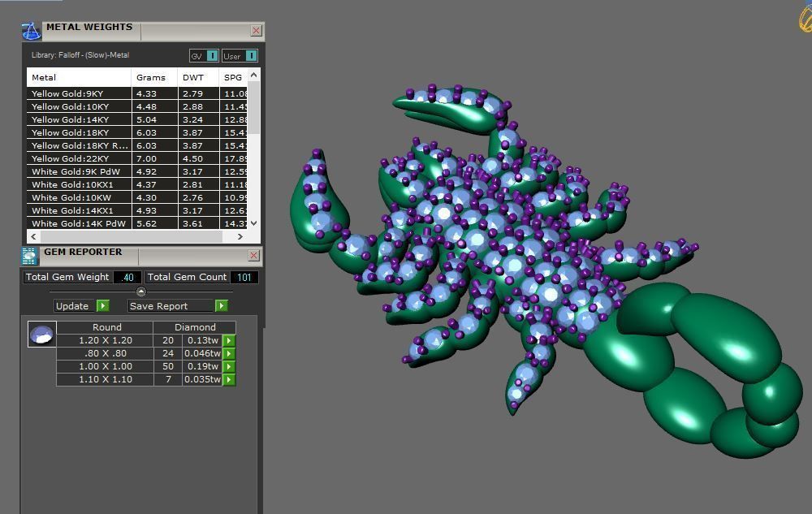Close the Metal Weights panel
Viewport: 812px width, 514px height.
tap(256, 31)
